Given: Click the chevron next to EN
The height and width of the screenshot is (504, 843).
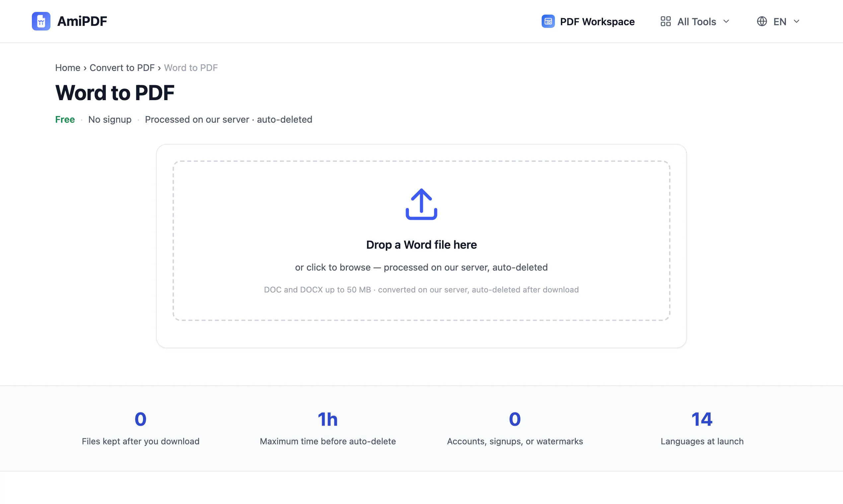Looking at the screenshot, I should pos(797,22).
